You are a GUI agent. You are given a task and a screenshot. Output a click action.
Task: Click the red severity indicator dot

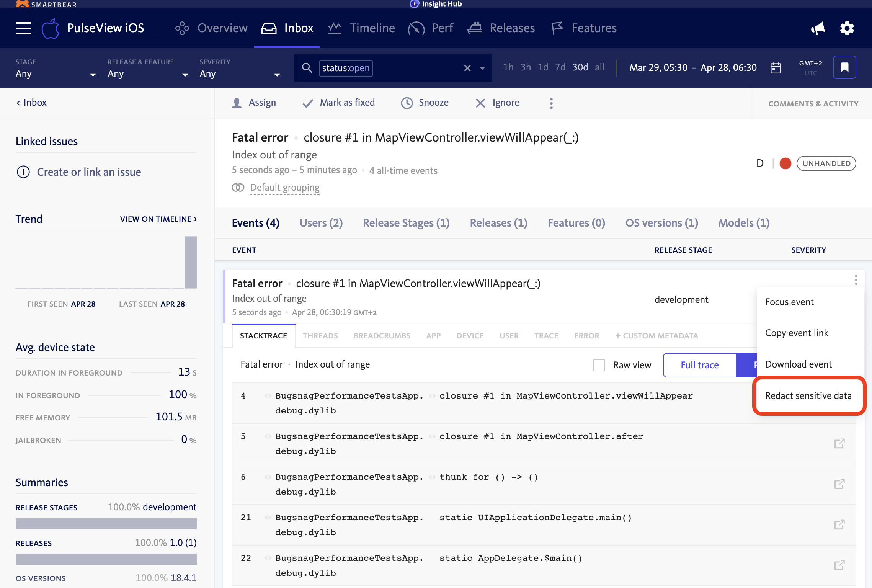pos(785,163)
